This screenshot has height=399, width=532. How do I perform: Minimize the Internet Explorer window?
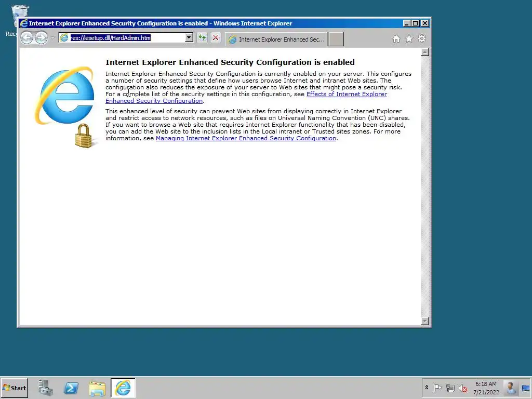[x=407, y=23]
